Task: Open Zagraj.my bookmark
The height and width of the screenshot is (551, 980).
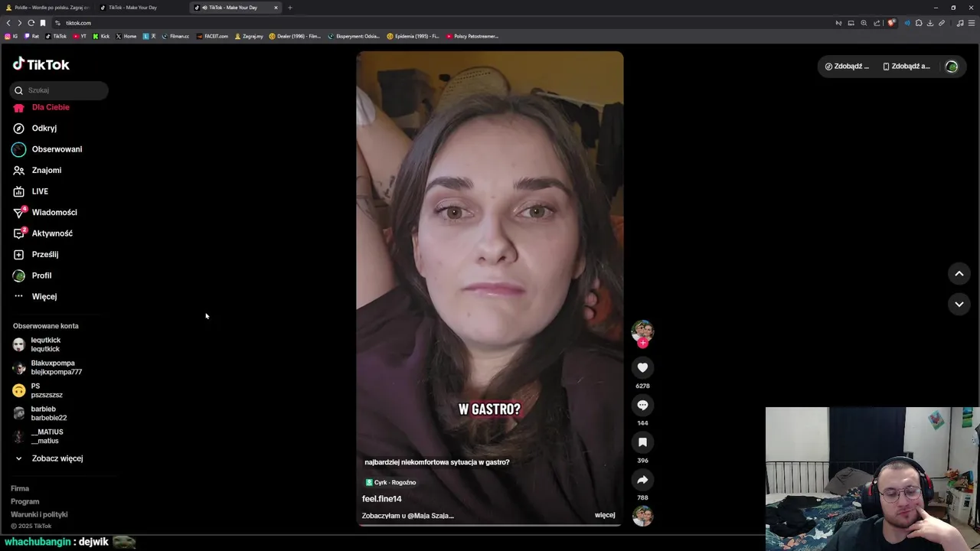Action: coord(249,36)
